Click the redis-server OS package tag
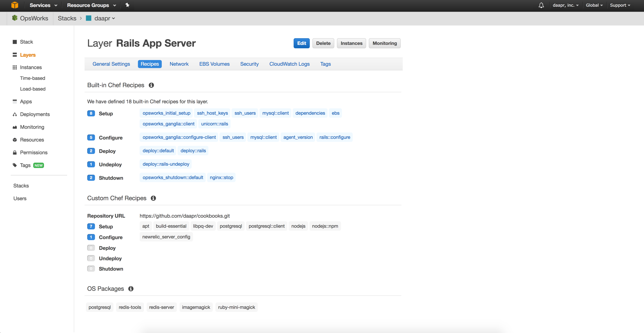The width and height of the screenshot is (644, 333). coord(162,307)
